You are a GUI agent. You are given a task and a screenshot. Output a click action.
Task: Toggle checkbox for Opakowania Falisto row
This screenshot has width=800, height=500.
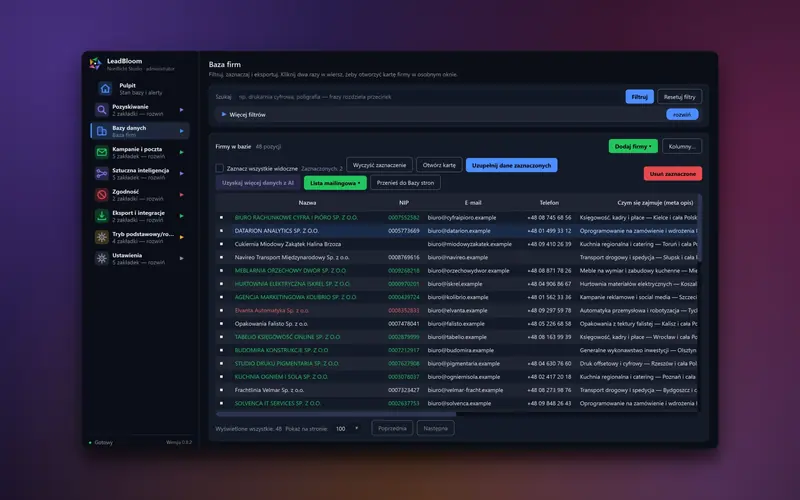221,323
